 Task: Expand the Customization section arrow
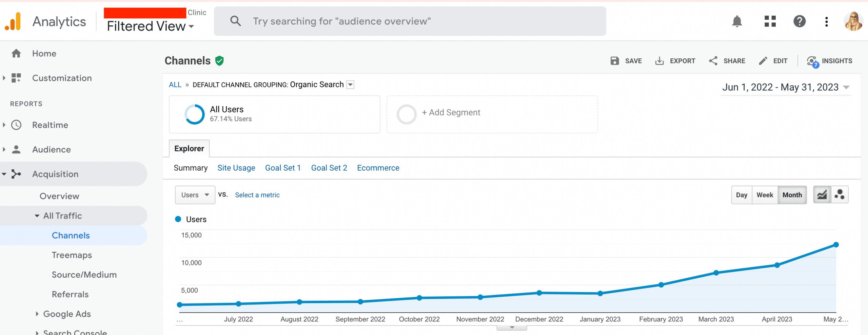4,78
